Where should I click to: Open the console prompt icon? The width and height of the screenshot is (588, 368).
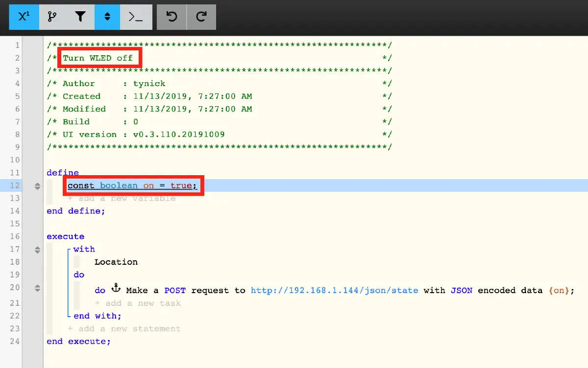(136, 17)
